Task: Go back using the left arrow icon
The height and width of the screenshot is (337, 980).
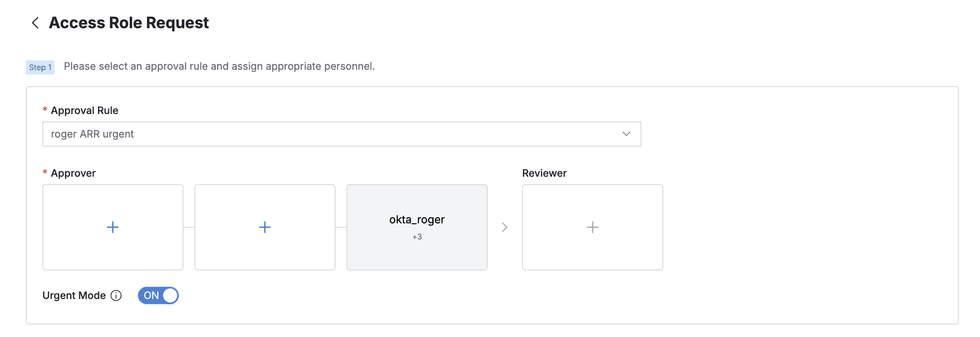Action: [35, 23]
